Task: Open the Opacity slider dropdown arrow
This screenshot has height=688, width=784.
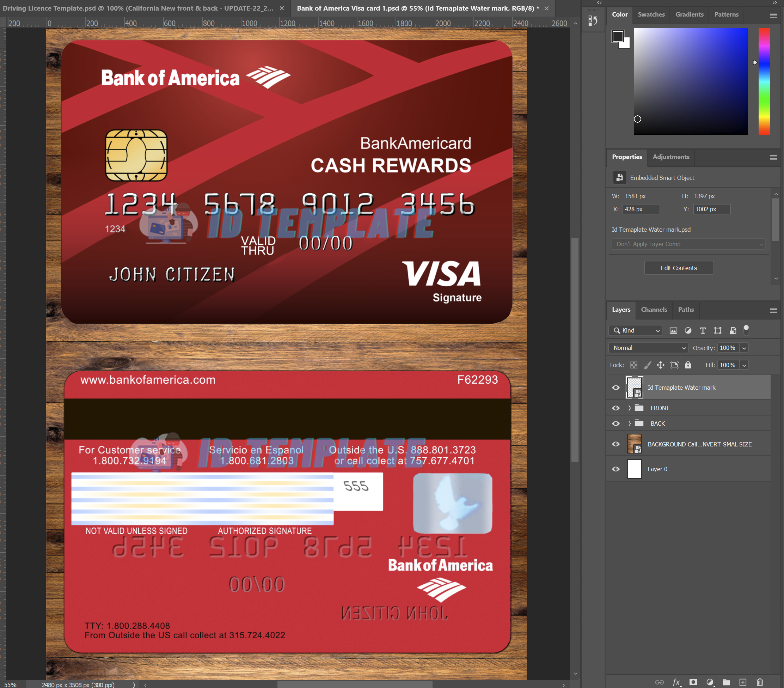Action: point(744,348)
